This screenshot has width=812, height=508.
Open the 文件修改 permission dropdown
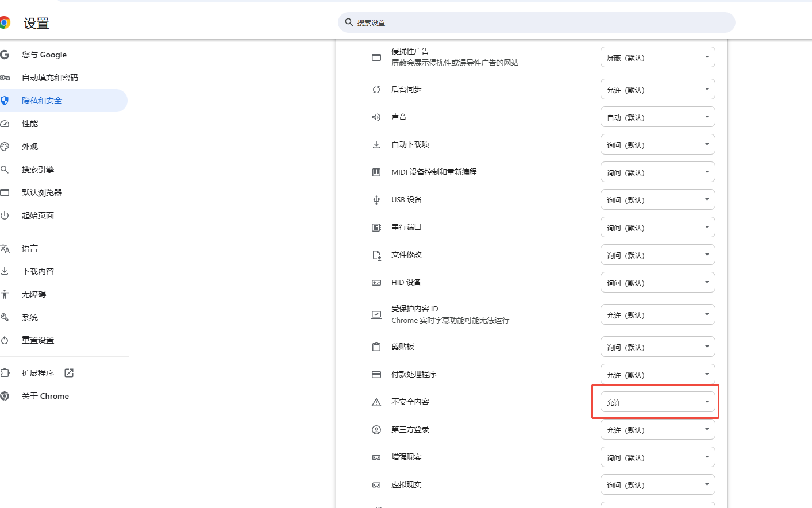click(658, 255)
